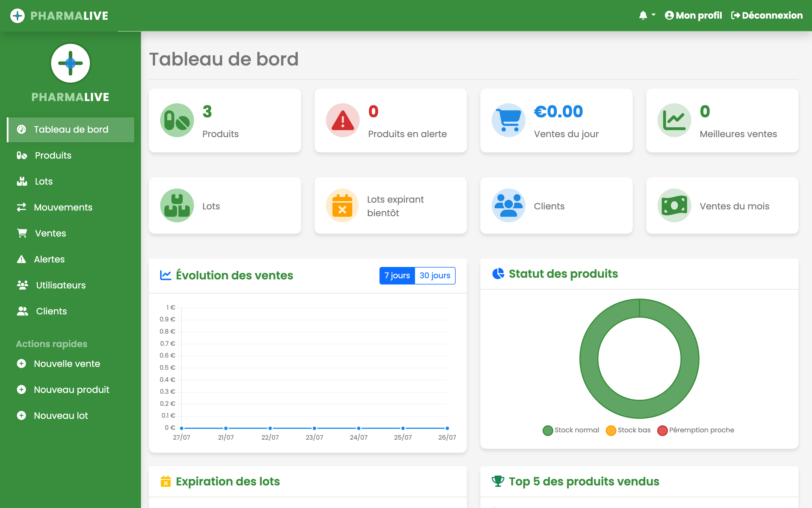This screenshot has width=812, height=508.
Task: Click the line-chart icon beside Évolution des ventes
Action: click(x=166, y=275)
